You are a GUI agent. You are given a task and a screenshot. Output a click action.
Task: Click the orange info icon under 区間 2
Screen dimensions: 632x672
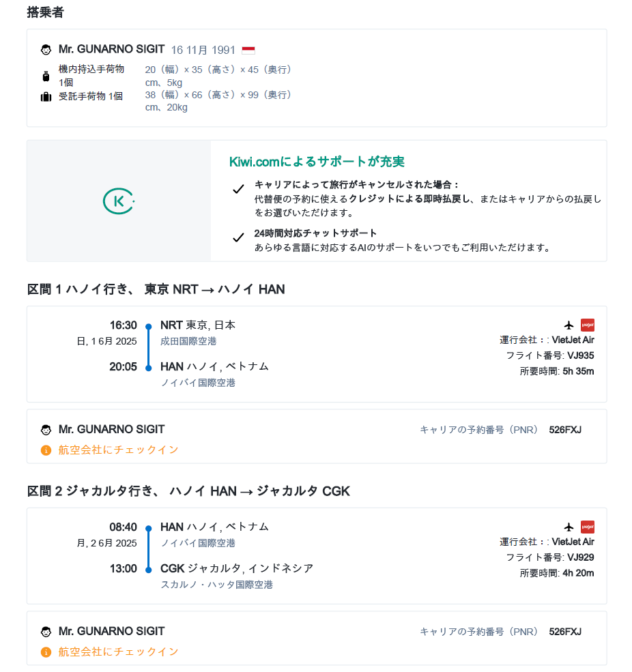pyautogui.click(x=46, y=652)
